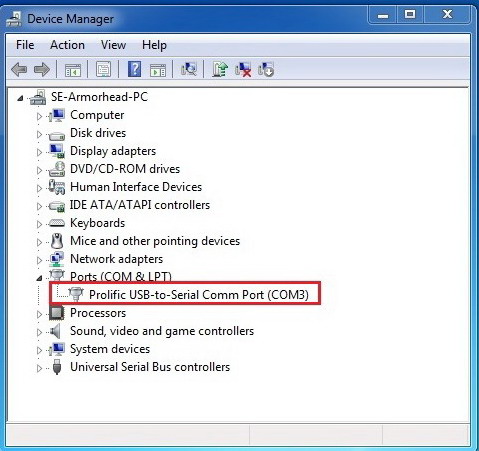Open the File menu

point(25,45)
